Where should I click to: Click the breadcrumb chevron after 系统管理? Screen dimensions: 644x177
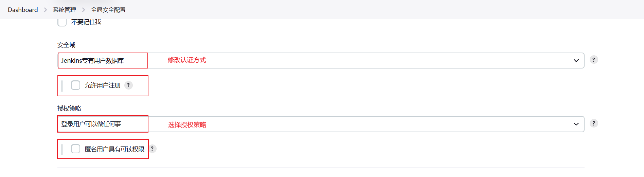(84, 10)
